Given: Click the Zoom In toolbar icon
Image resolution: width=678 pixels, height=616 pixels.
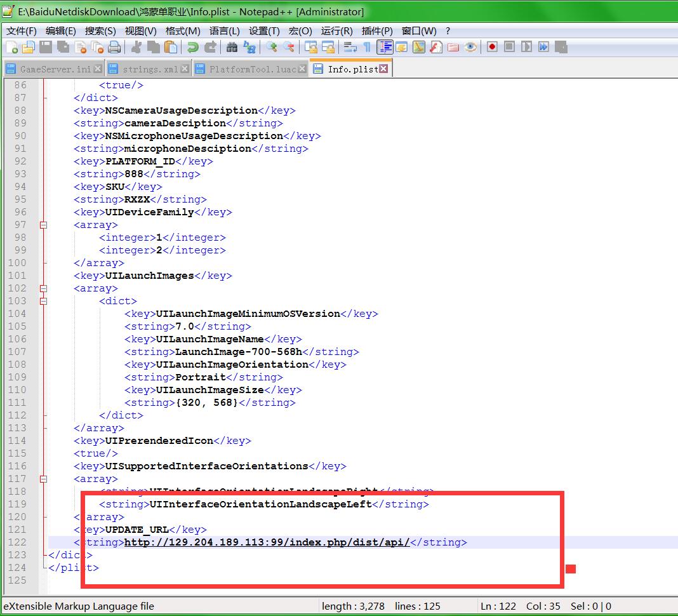Looking at the screenshot, I should 272,47.
